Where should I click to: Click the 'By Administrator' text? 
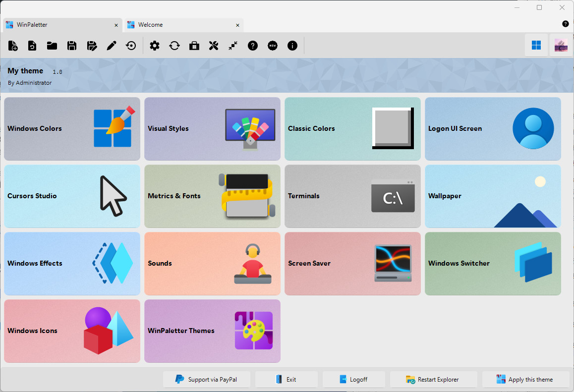30,83
